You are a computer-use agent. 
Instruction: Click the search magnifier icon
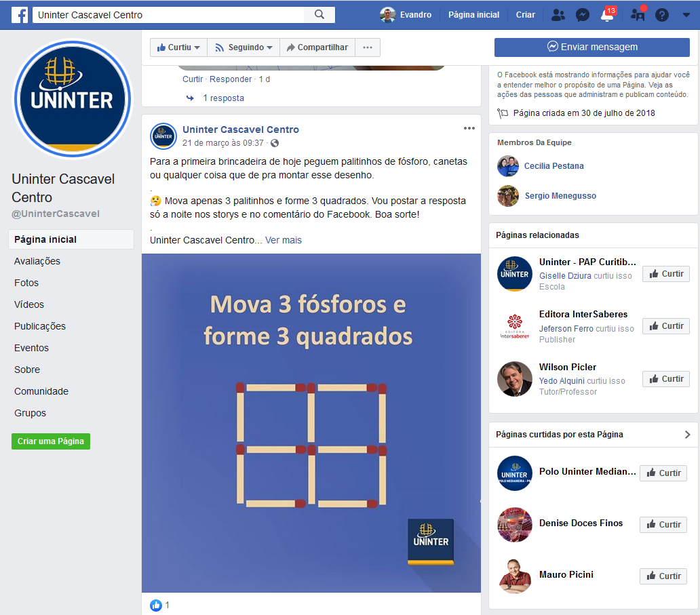point(319,15)
